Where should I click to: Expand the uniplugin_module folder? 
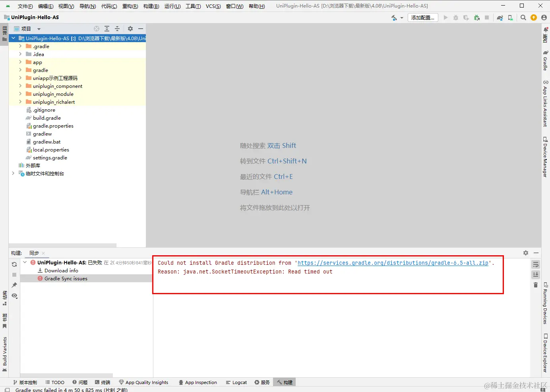[x=20, y=94]
